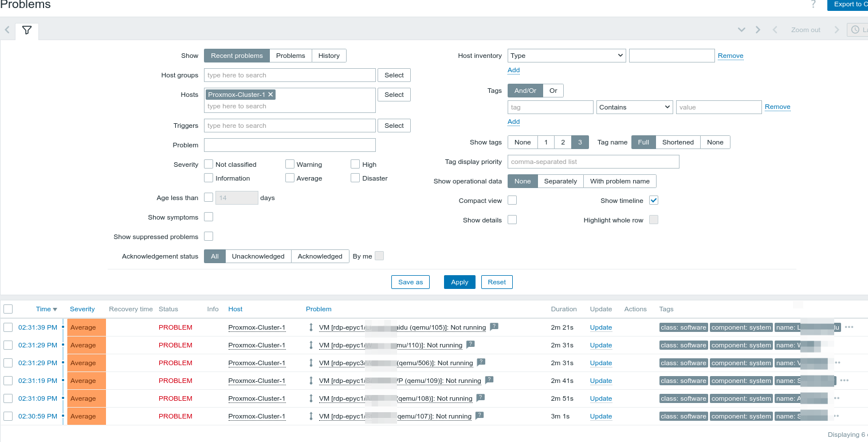Set tags mode to Or
This screenshot has height=442, width=868.
[553, 91]
